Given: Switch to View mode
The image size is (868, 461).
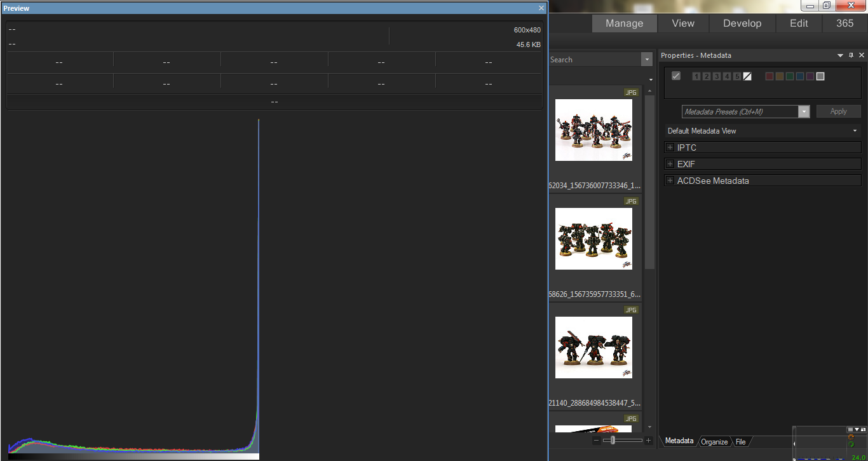Looking at the screenshot, I should point(683,24).
